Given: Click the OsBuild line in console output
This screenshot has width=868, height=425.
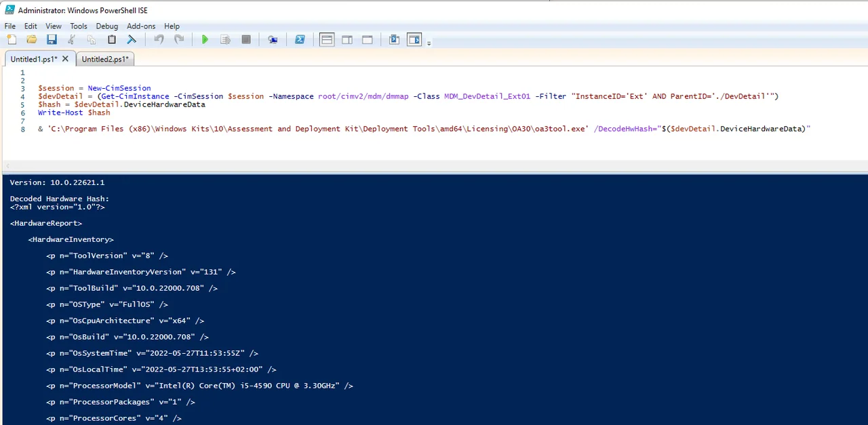Looking at the screenshot, I should [x=127, y=337].
